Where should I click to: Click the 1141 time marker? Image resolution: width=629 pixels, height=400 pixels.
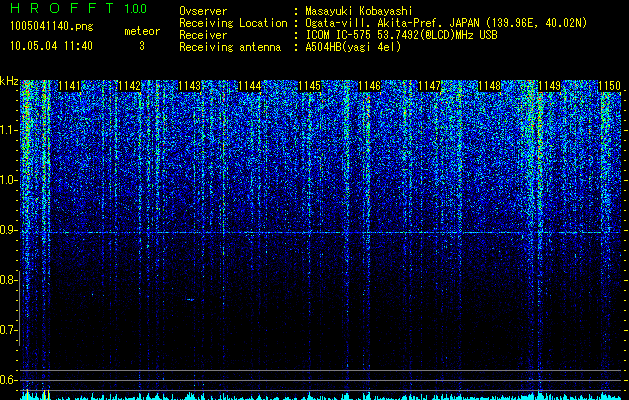[69, 86]
